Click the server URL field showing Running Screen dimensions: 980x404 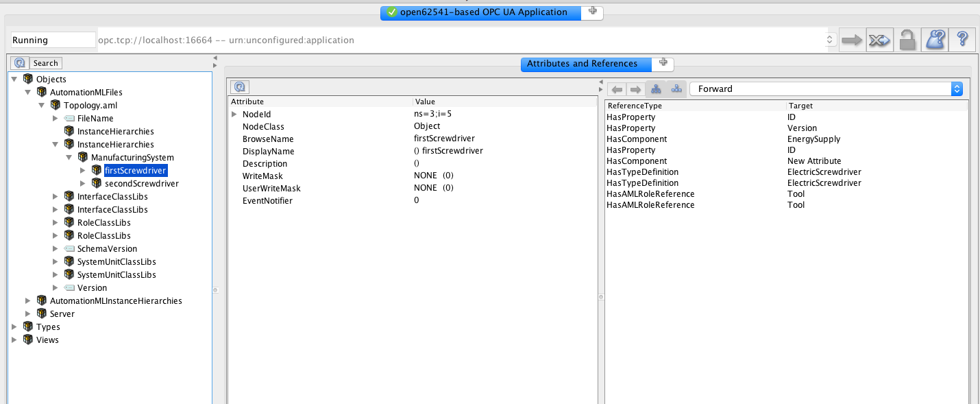51,39
